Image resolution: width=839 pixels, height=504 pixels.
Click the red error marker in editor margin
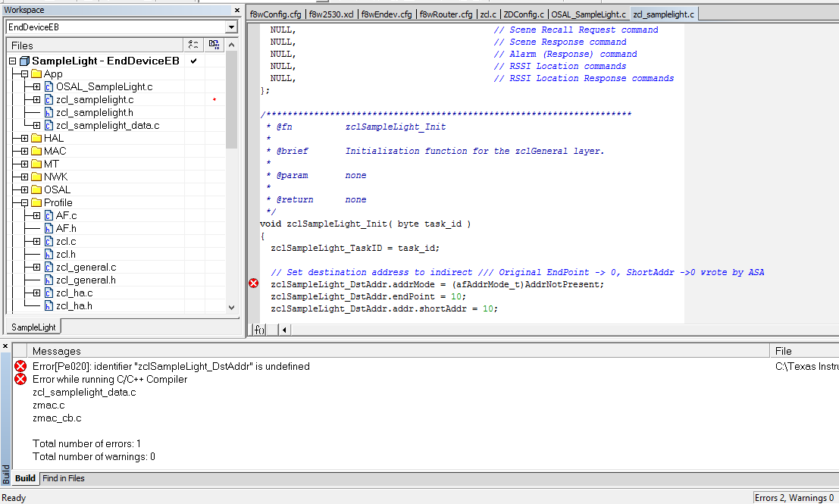pos(254,283)
